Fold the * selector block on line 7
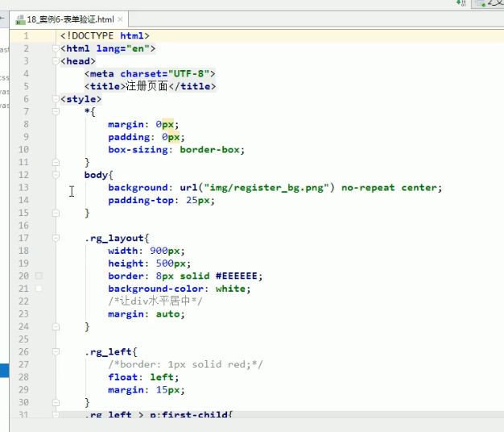504x432 pixels. (x=56, y=111)
